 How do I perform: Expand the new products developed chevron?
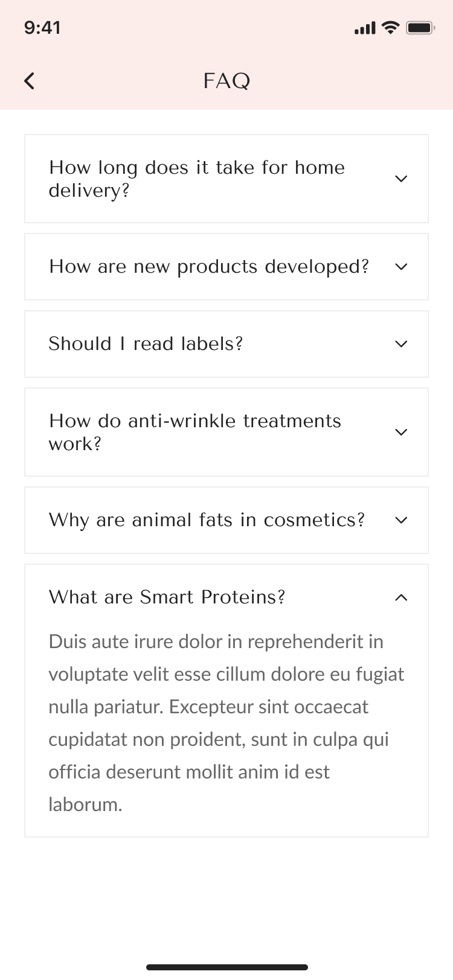(x=401, y=267)
